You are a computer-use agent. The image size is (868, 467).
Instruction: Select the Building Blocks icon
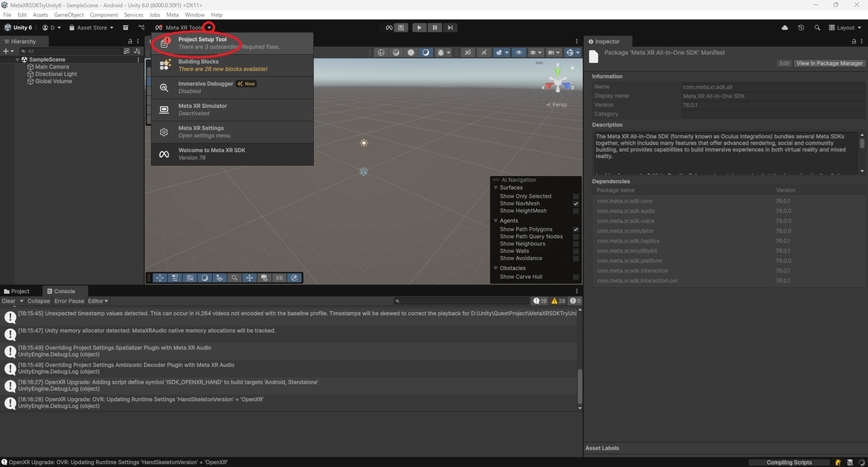164,65
